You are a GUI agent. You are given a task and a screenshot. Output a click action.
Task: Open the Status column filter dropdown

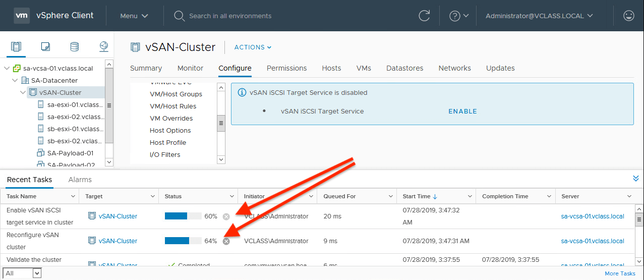click(232, 196)
